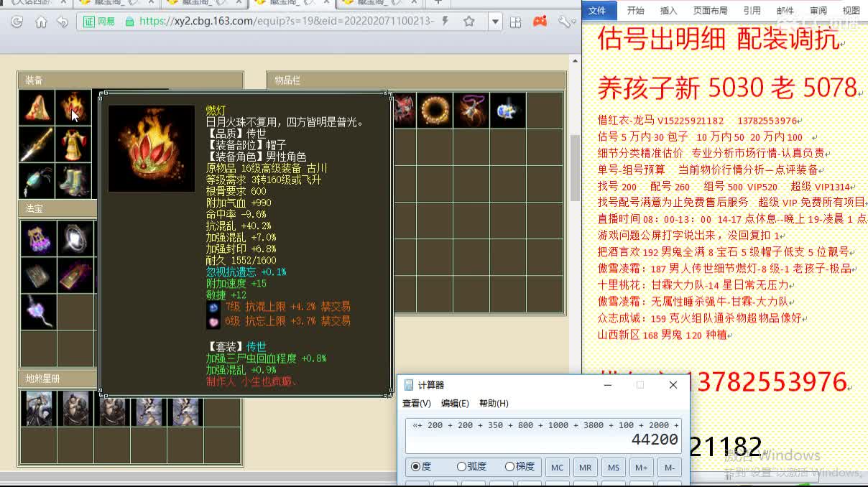This screenshot has width=868, height=487.
Task: Select the pink necklace item in 物品栏
Action: 471,110
